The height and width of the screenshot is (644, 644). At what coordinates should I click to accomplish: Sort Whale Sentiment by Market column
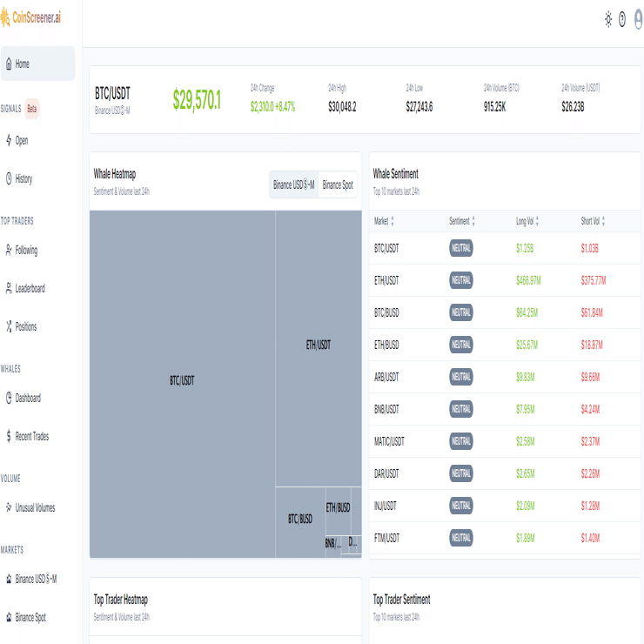coord(384,221)
